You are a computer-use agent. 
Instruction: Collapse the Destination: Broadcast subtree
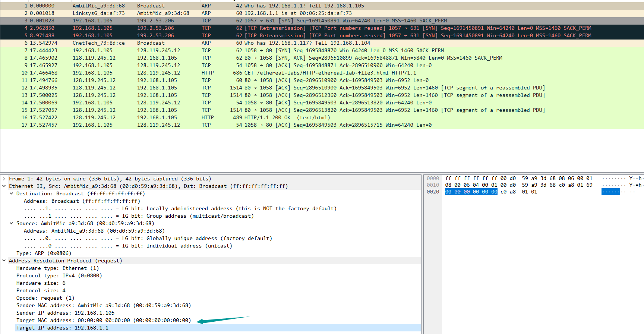pos(12,194)
